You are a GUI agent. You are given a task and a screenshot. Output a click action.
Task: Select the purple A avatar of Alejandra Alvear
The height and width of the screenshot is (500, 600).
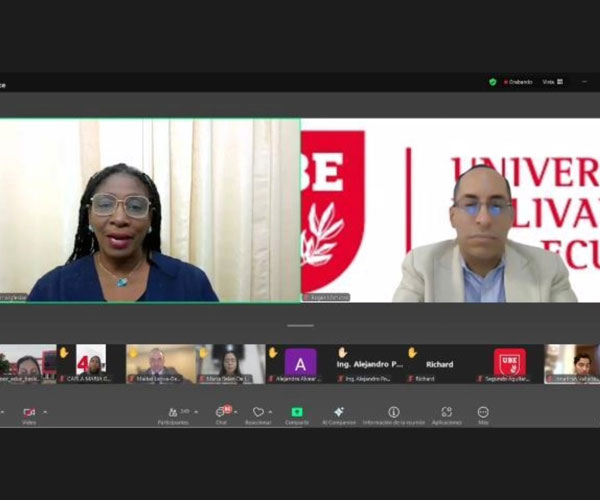(300, 362)
